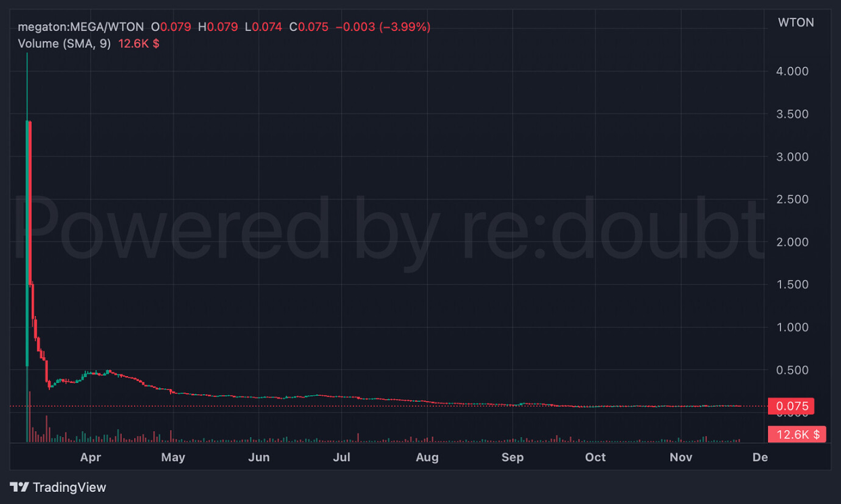Click the 1.000 price scale label
This screenshot has height=504, width=841.
(x=792, y=327)
